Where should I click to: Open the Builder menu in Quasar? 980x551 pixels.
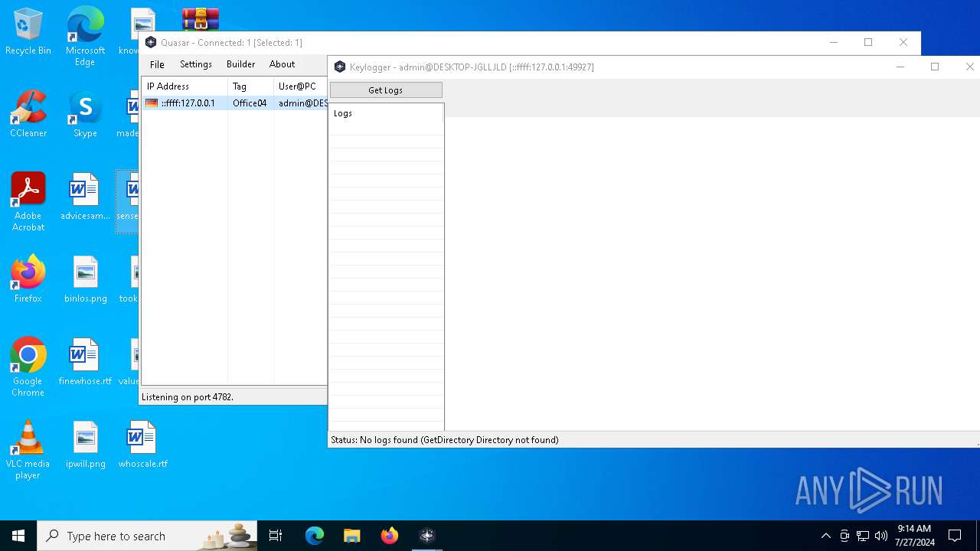point(240,64)
